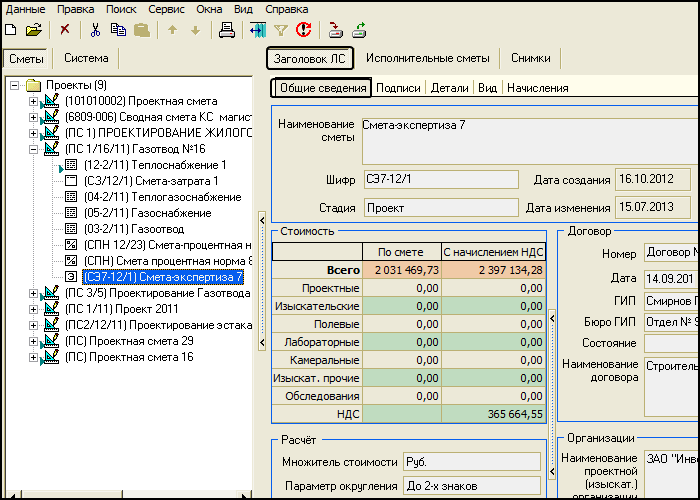Select Смета-затрата 1 tree item

151,181
